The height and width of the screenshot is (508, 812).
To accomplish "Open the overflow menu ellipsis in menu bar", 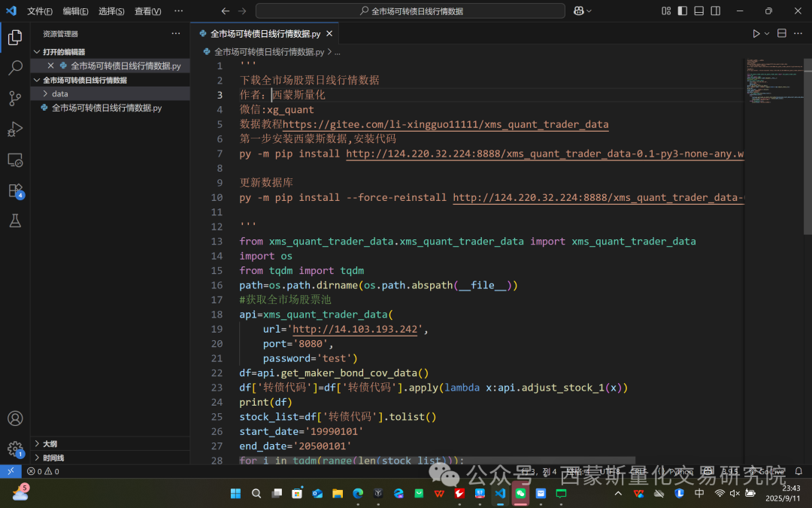I will 179,11.
